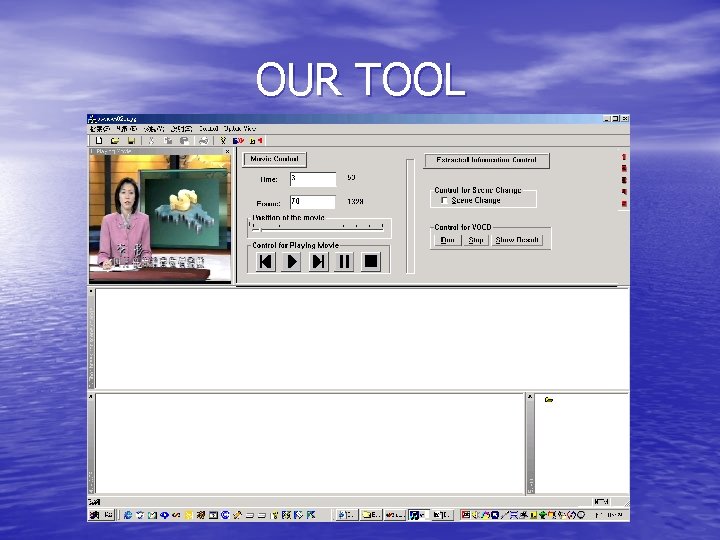The image size is (720, 540).
Task: Click the Save floppy disk toolbar icon
Action: (131, 141)
